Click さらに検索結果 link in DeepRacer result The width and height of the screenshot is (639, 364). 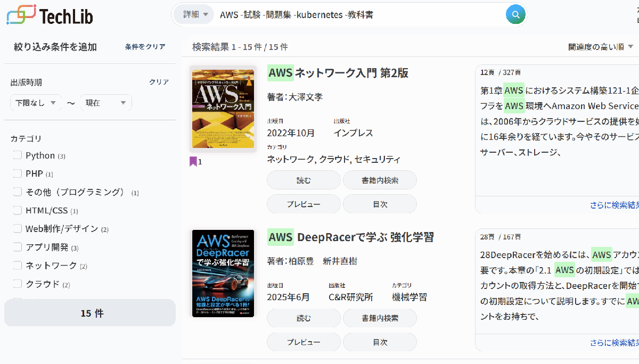[x=614, y=343]
